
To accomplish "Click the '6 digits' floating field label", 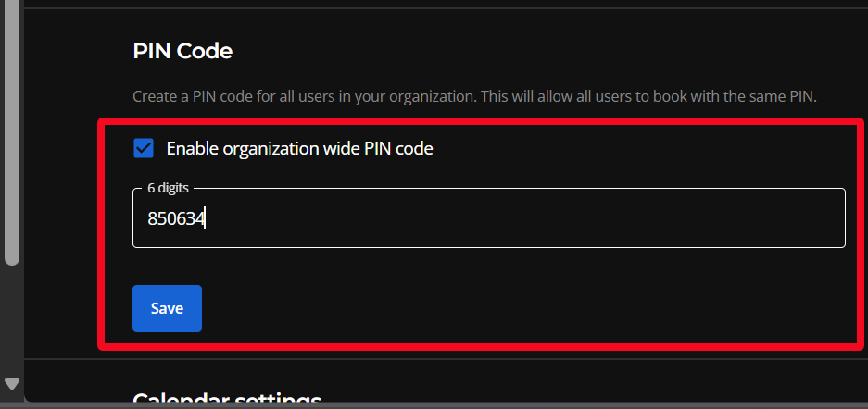I will (x=168, y=188).
